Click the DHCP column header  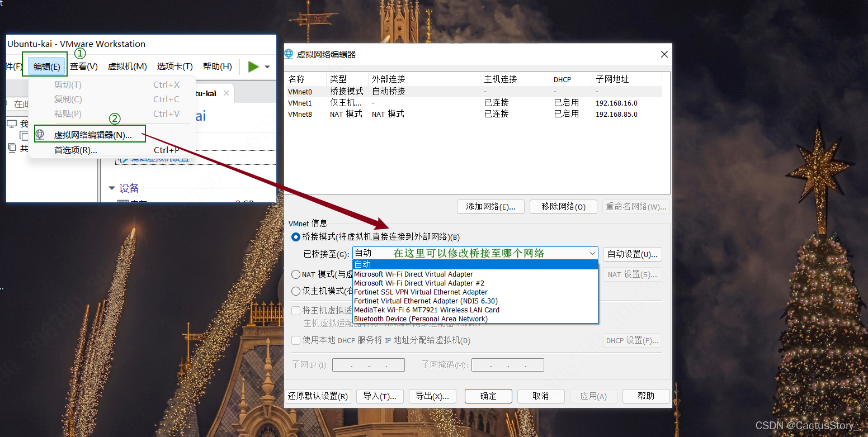coord(570,79)
